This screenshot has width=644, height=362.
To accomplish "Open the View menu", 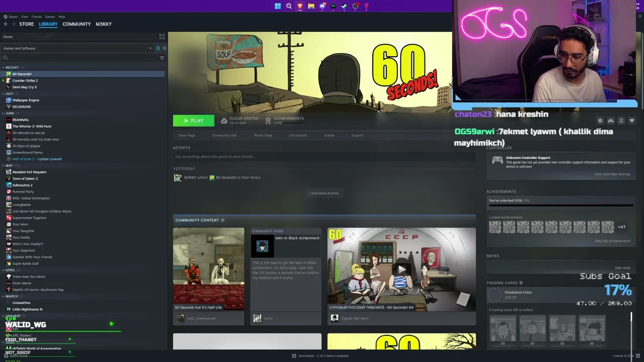I will click(24, 17).
